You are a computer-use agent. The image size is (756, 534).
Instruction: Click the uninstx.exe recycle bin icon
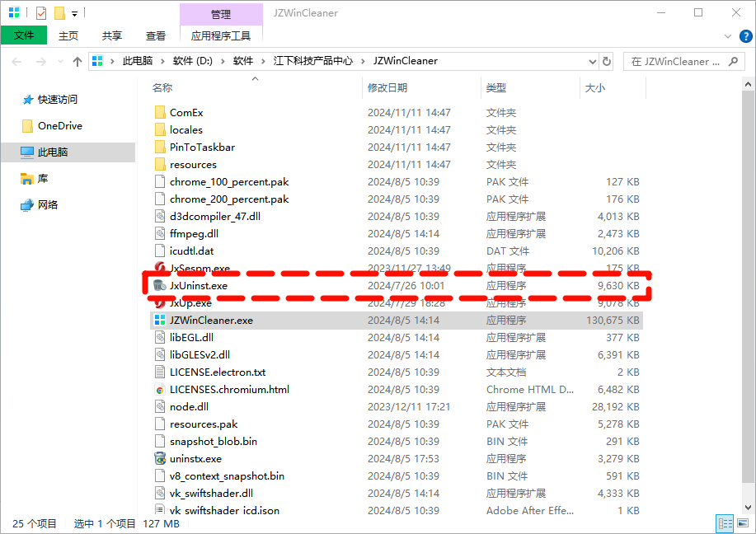point(160,459)
